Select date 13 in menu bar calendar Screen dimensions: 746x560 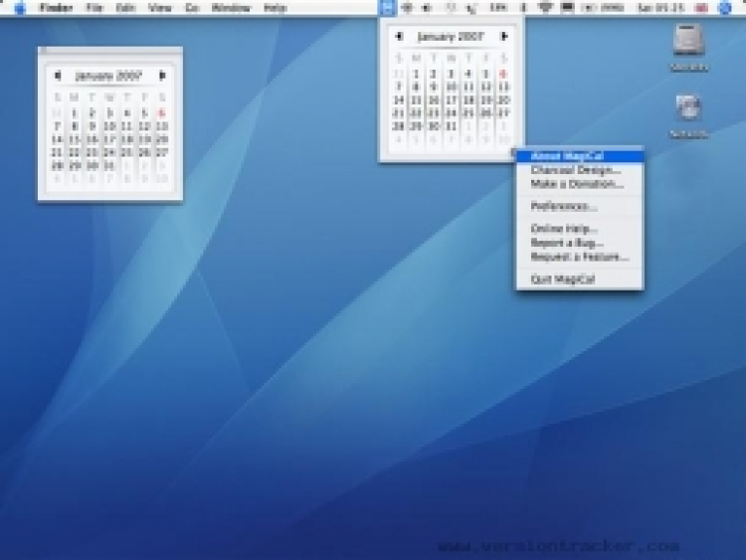(503, 88)
